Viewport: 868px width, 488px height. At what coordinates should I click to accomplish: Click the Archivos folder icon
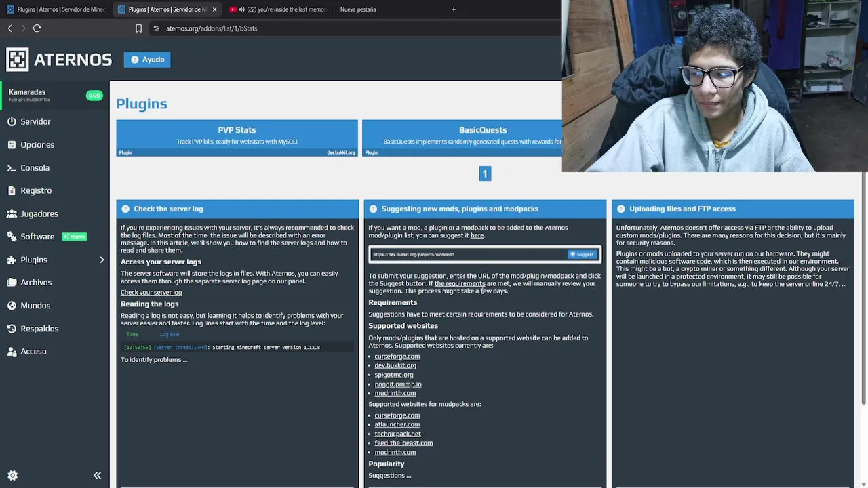point(12,282)
